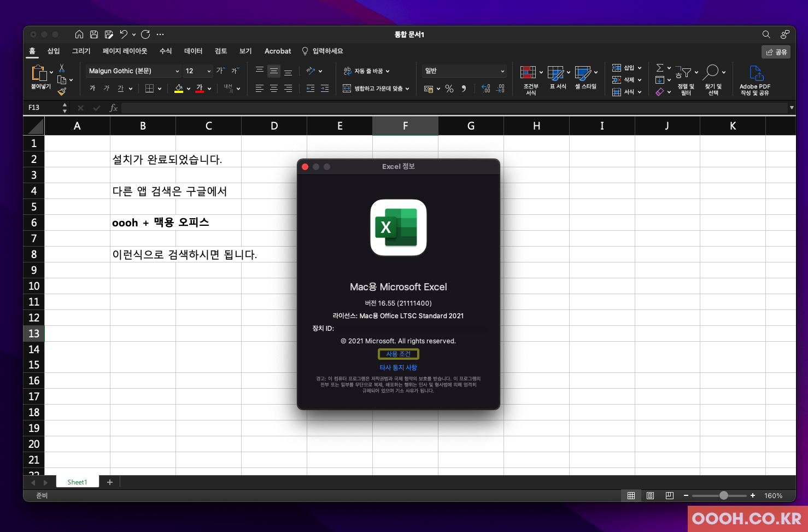The height and width of the screenshot is (532, 808).
Task: Switch to the 그리기 ribbon tab
Action: click(x=81, y=51)
